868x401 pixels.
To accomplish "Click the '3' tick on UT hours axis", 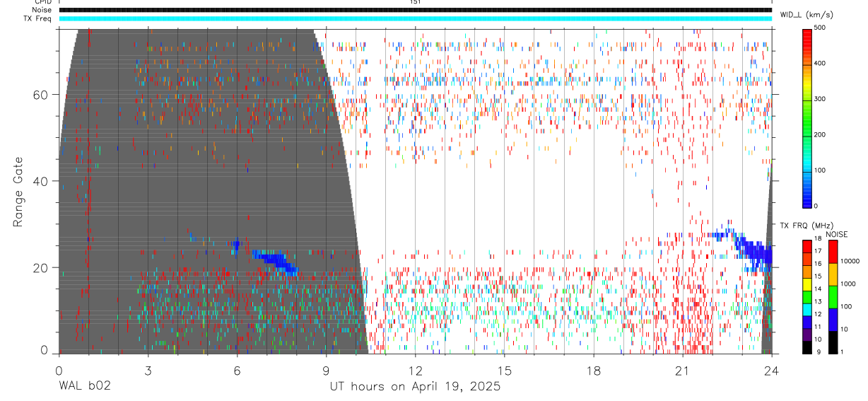I will click(x=148, y=370).
